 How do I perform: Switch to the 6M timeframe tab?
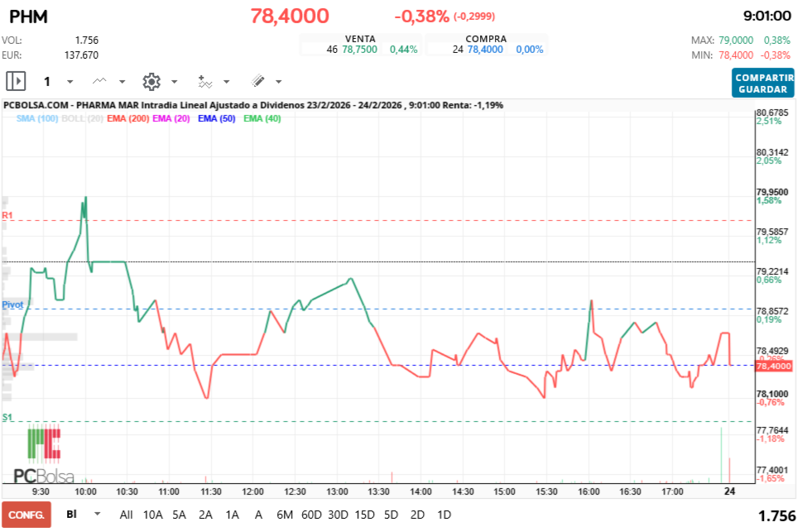pyautogui.click(x=285, y=515)
